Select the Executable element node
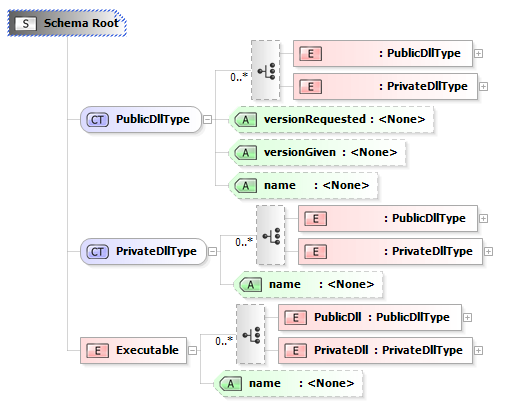 (x=133, y=350)
